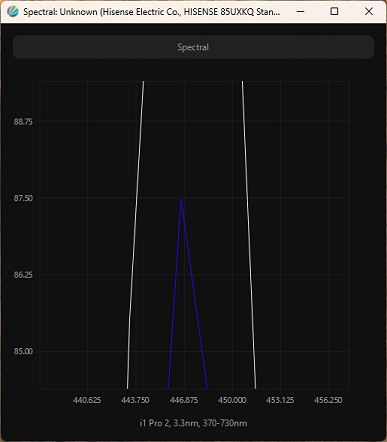Click the Spectral header button
Viewport: 387px width, 442px height.
(x=193, y=47)
